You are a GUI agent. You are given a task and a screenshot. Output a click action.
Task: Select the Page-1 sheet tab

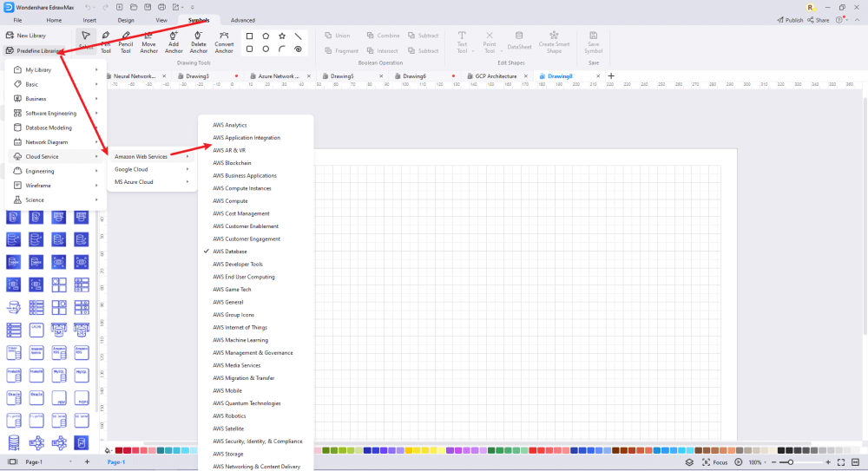[x=115, y=462]
